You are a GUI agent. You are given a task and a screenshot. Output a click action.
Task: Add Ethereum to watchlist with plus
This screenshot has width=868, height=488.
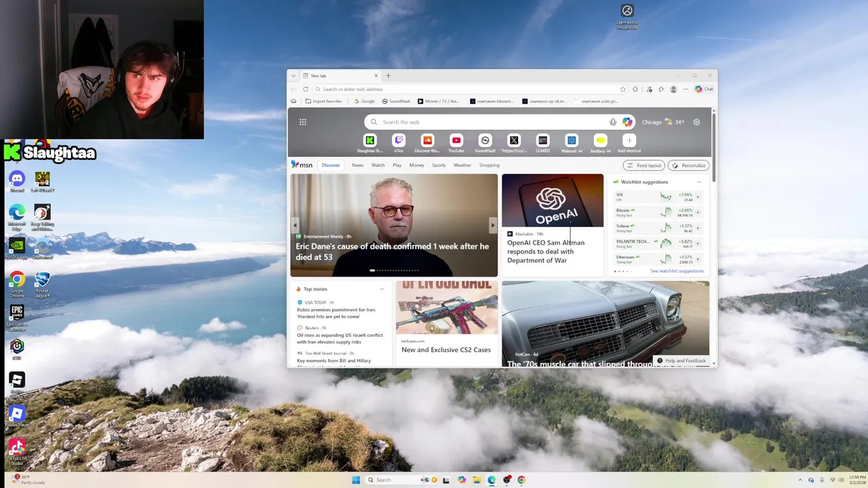[x=698, y=260]
